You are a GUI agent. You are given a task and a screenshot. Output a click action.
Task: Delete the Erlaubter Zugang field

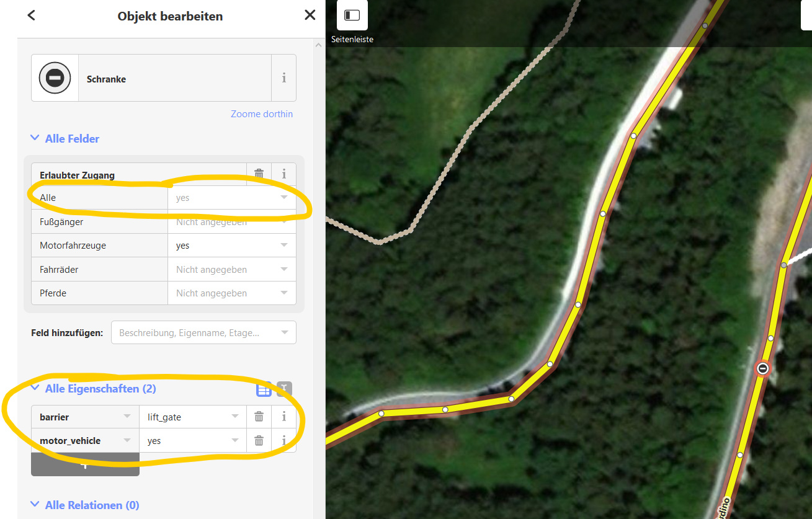259,174
